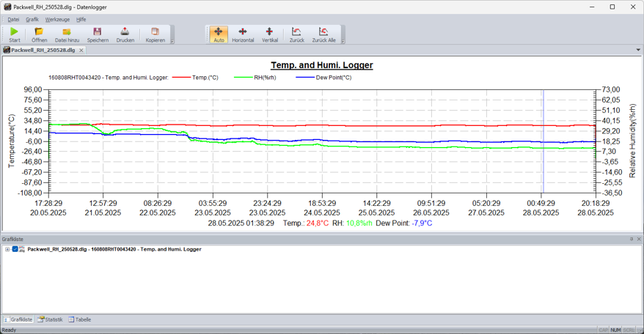Copy the chart with Kopieren
Viewport: 644px width, 334px height.
click(155, 34)
